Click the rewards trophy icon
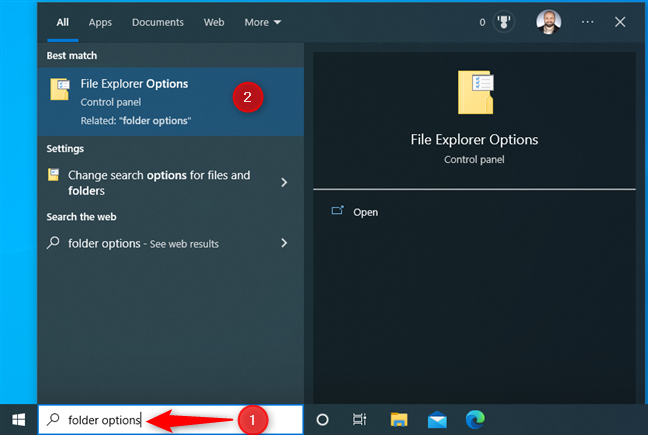 point(504,22)
